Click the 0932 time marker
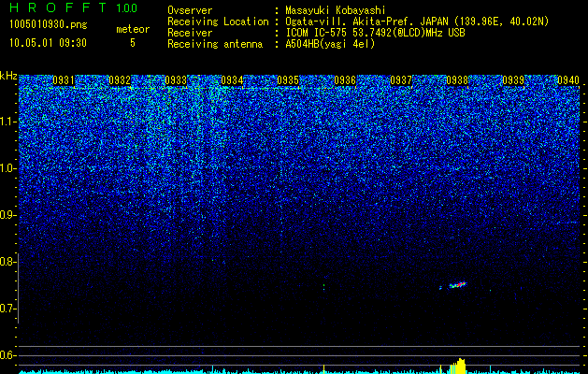 point(120,80)
